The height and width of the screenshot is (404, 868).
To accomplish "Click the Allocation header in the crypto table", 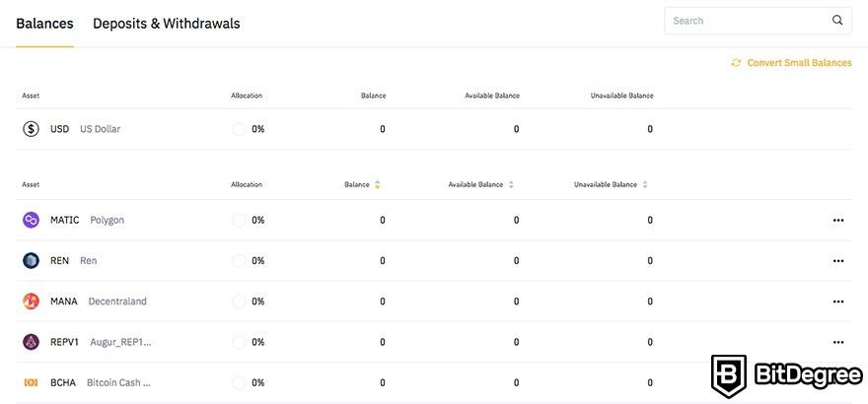I will coord(247,184).
